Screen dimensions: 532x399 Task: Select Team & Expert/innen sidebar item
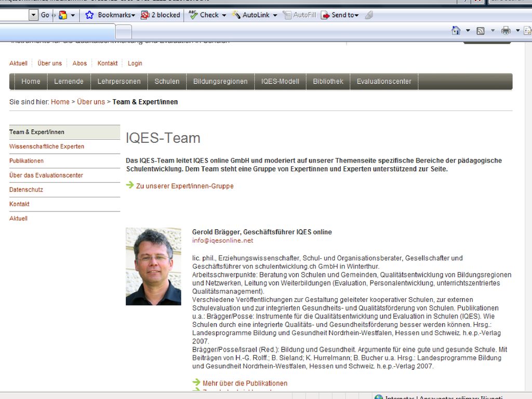pos(64,132)
